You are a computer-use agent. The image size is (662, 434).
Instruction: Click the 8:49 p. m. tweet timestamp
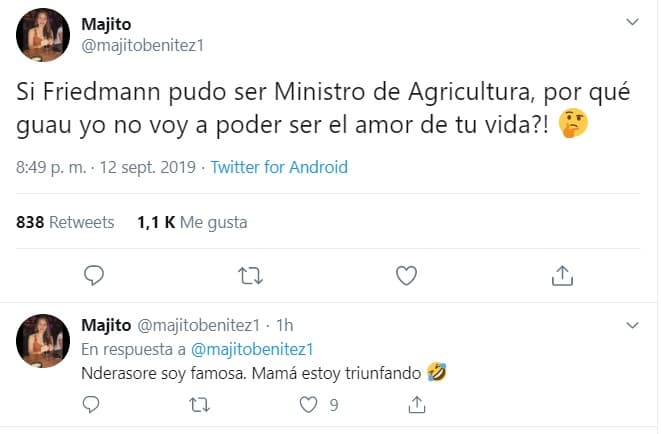pos(51,167)
